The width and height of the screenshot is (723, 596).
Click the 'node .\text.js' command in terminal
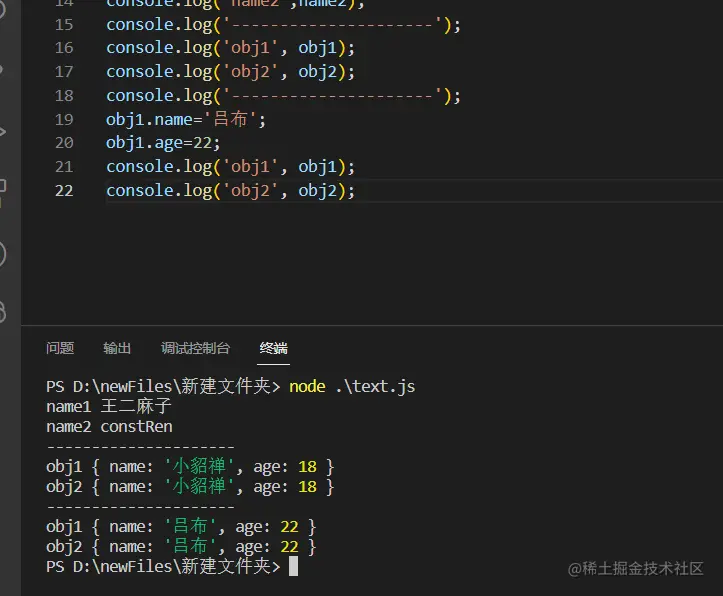pos(352,386)
